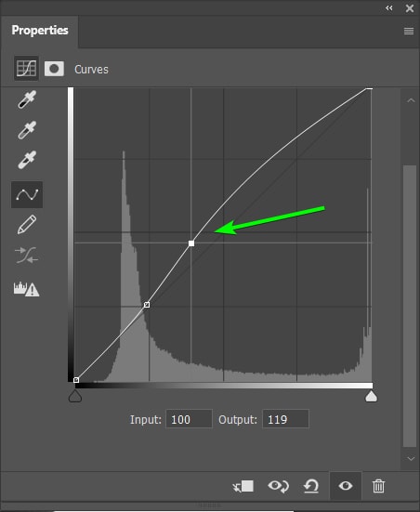Select the white point eyedropper
The width and height of the screenshot is (420, 512).
(x=27, y=160)
